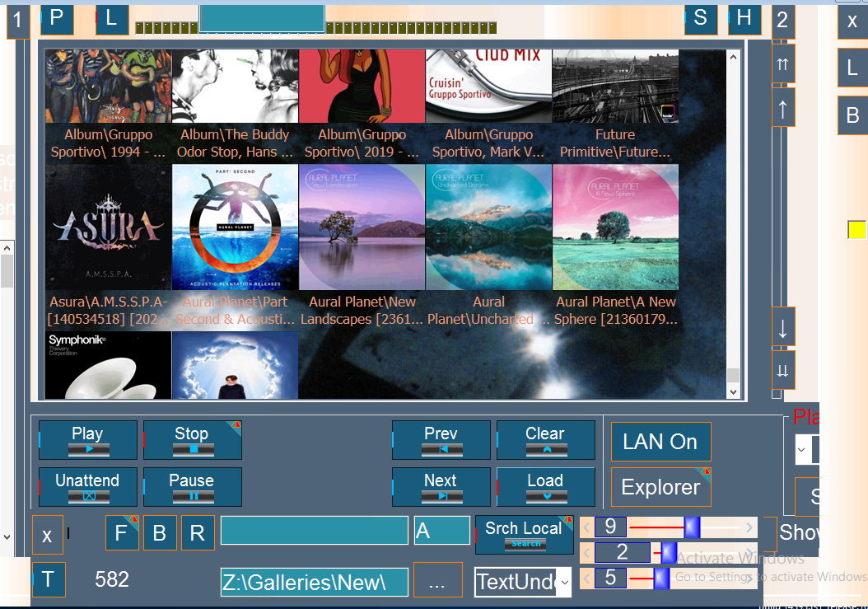
Task: Select the Symphonik album cover
Action: pos(108,365)
